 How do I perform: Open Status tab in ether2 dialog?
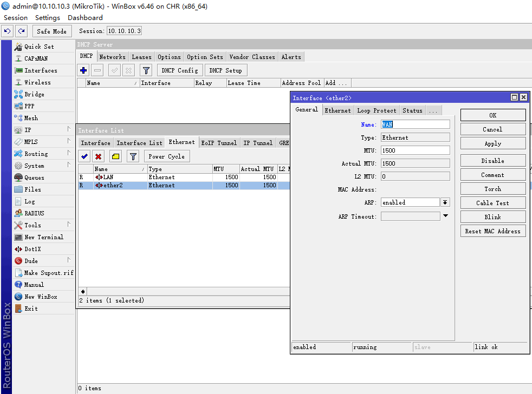tap(412, 110)
